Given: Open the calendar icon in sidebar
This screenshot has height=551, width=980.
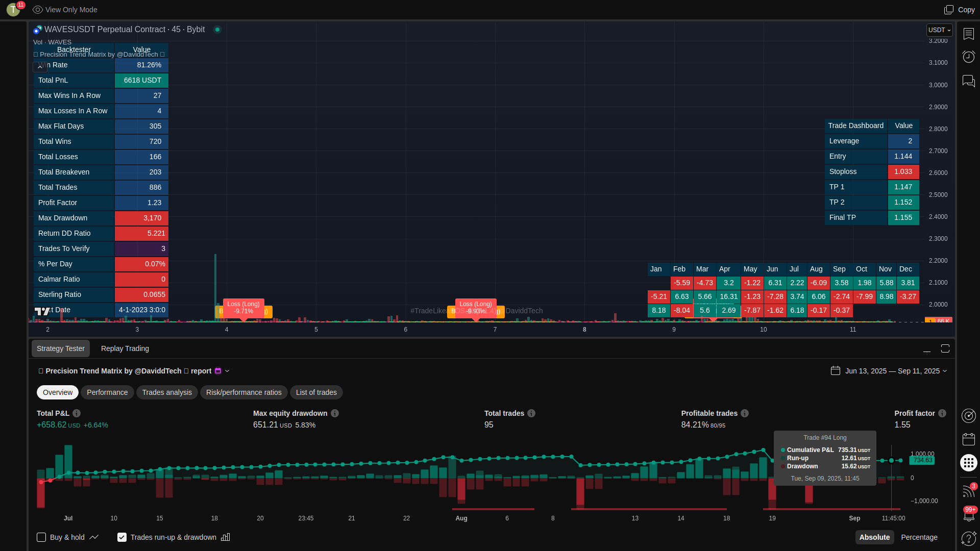Looking at the screenshot, I should [968, 439].
